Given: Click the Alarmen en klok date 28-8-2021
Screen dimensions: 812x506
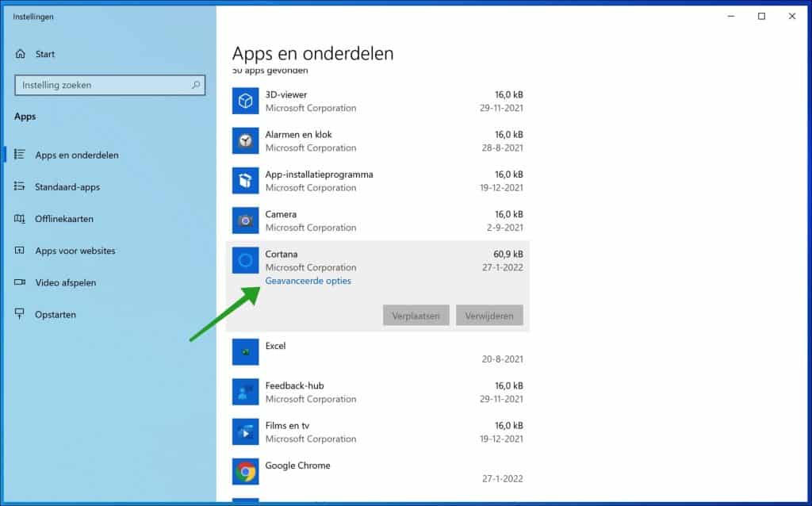Looking at the screenshot, I should tap(502, 148).
